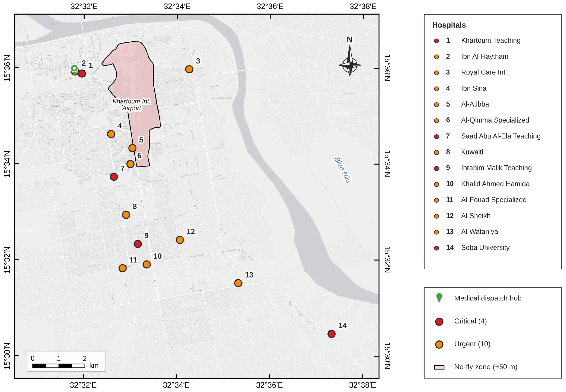Screen dimensions: 566x392
Task: Select orange marker 12 Al-Sheikh hospital
Action: (180, 240)
